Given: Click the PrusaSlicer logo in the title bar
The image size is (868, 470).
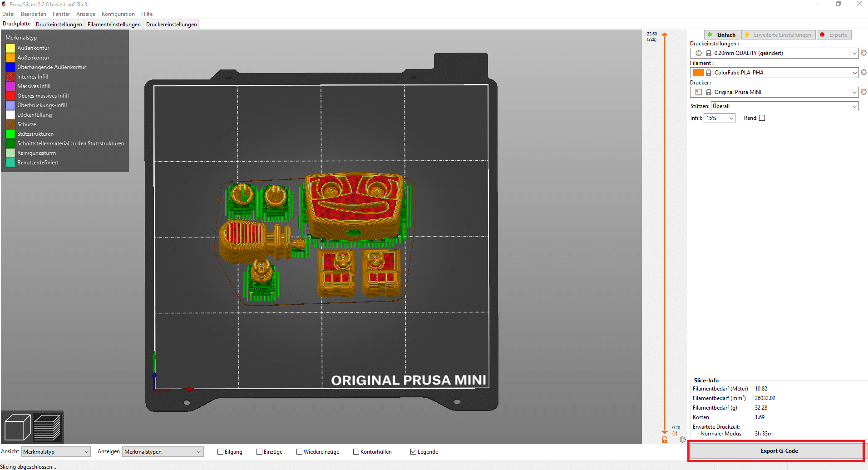Looking at the screenshot, I should pyautogui.click(x=4, y=4).
